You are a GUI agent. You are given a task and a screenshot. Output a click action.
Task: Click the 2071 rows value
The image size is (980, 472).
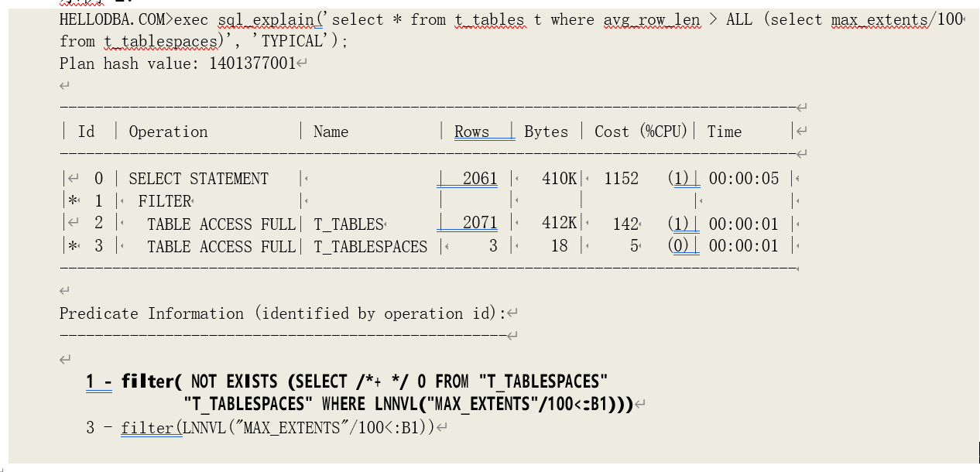pyautogui.click(x=480, y=224)
